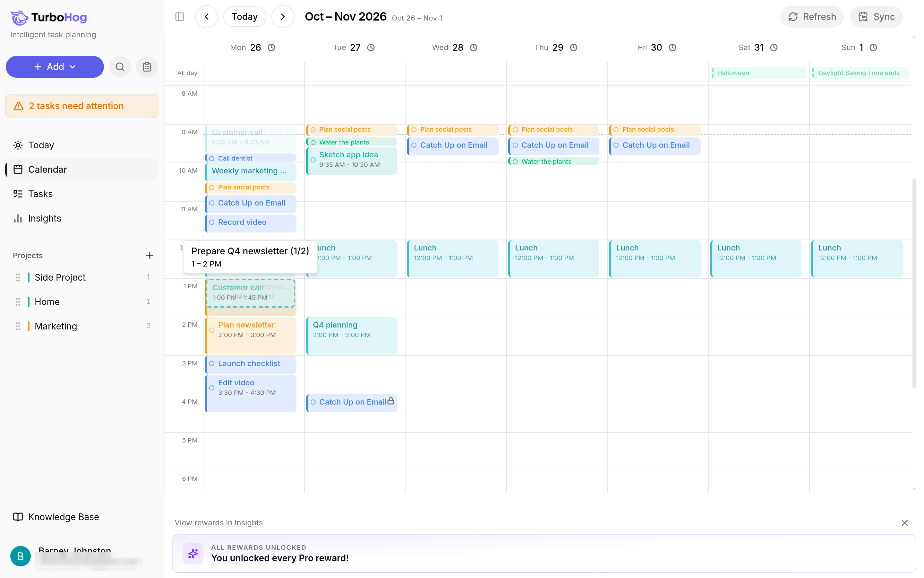Screen dimensions: 924x578
Task: Switch to the Tasks view
Action: 82,194
